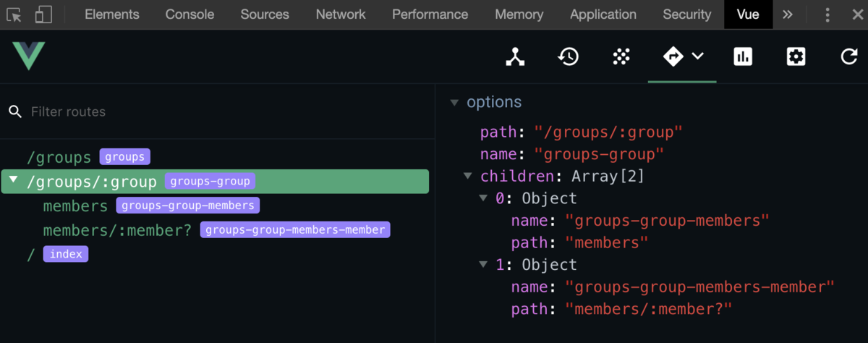Toggle the device toolbar icon
The image size is (868, 343).
click(43, 14)
